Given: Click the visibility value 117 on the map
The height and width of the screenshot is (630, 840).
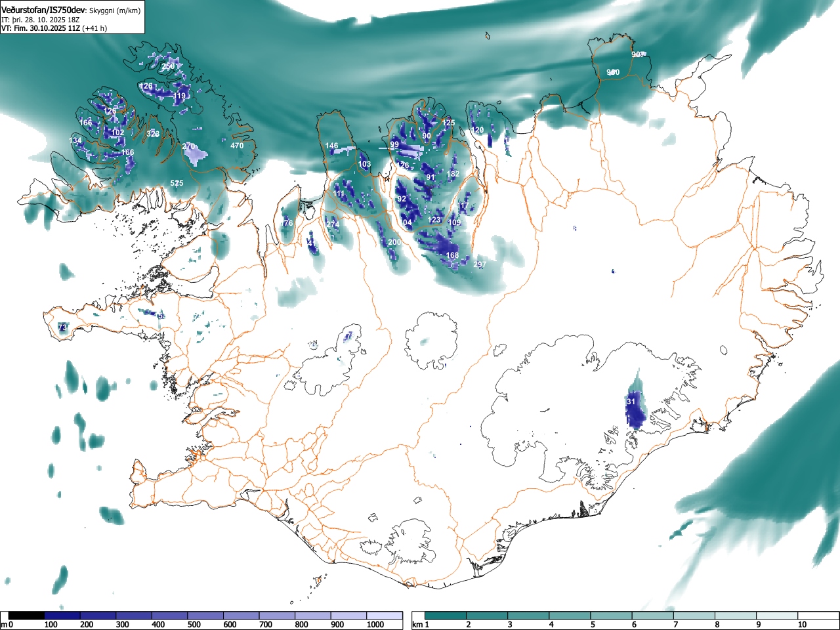Looking at the screenshot, I should (x=463, y=206).
